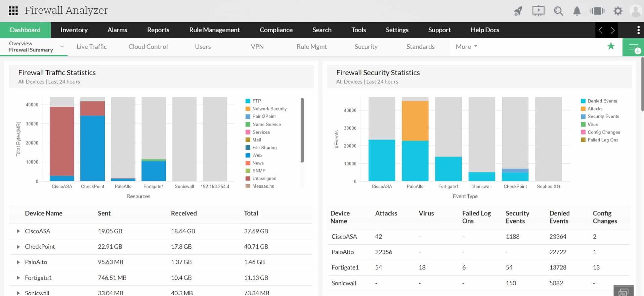Open the Alarms menu

[x=117, y=30]
